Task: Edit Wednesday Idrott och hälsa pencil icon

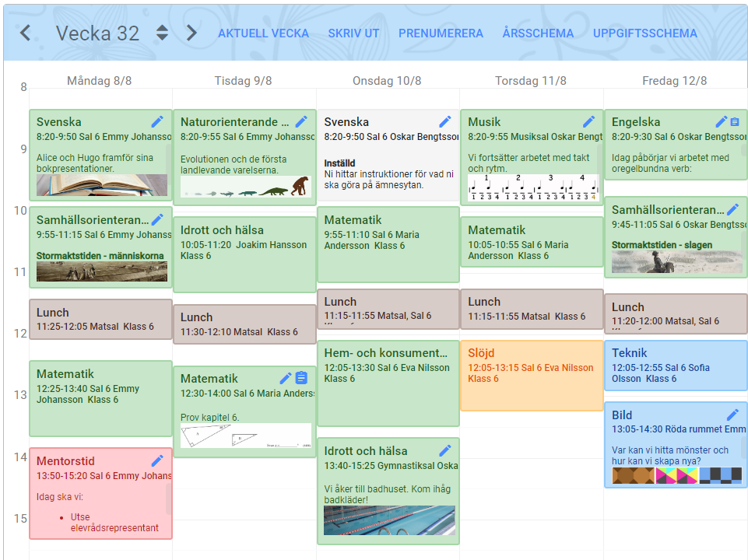Action: coord(444,451)
